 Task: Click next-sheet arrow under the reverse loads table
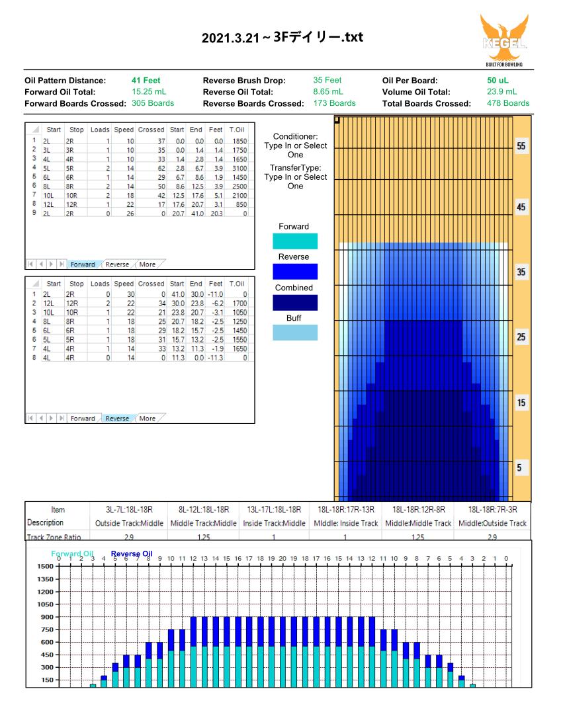51,419
